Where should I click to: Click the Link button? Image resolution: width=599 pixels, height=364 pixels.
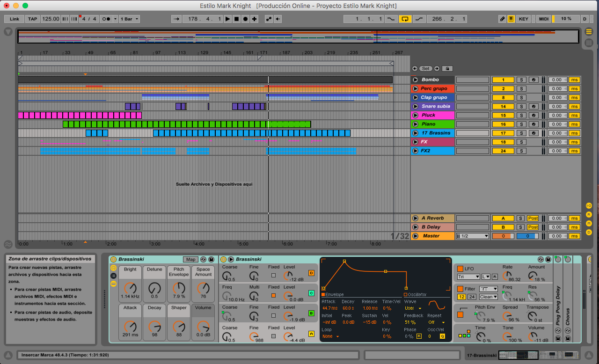point(15,19)
